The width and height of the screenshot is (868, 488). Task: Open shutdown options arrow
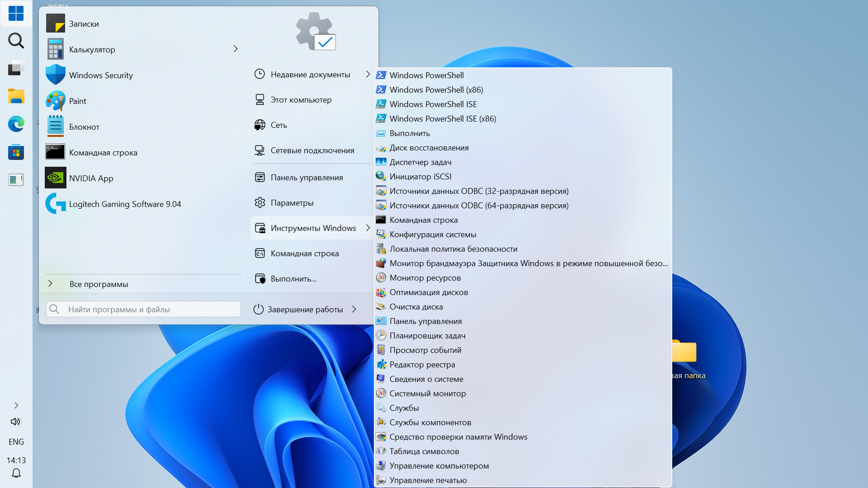click(354, 310)
